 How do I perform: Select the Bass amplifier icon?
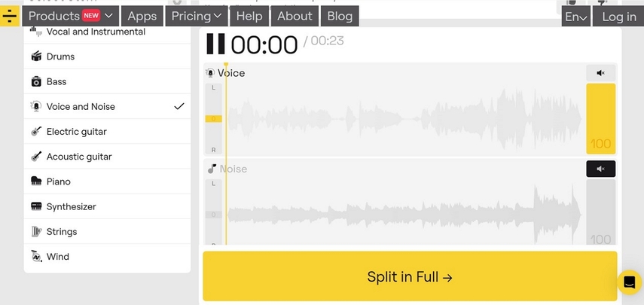pyautogui.click(x=37, y=81)
